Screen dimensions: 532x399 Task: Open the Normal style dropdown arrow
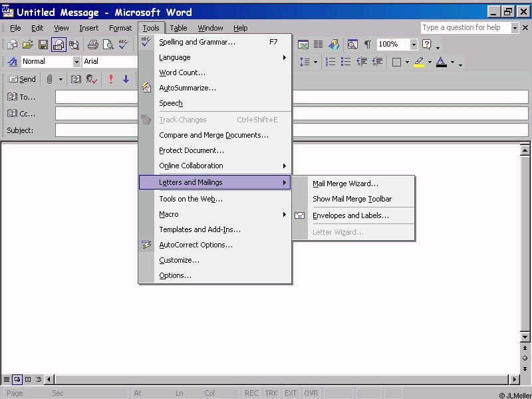tap(76, 62)
